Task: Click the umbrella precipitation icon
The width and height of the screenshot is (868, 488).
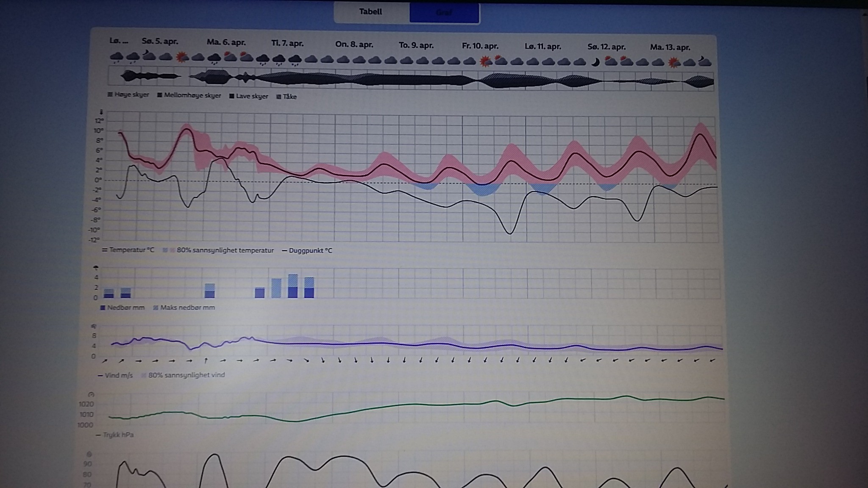Action: (96, 268)
